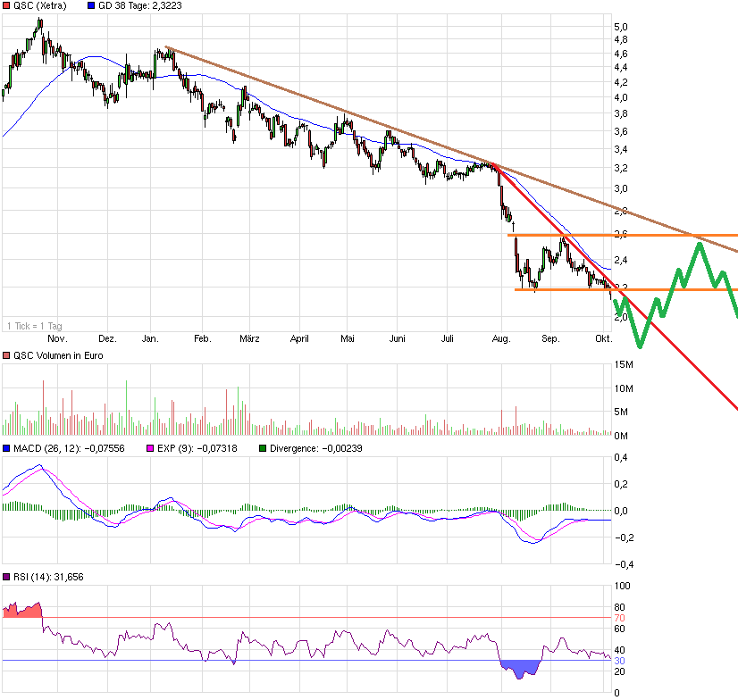Click the 'Mai' month axis label
This screenshot has width=738, height=700.
pyautogui.click(x=348, y=338)
